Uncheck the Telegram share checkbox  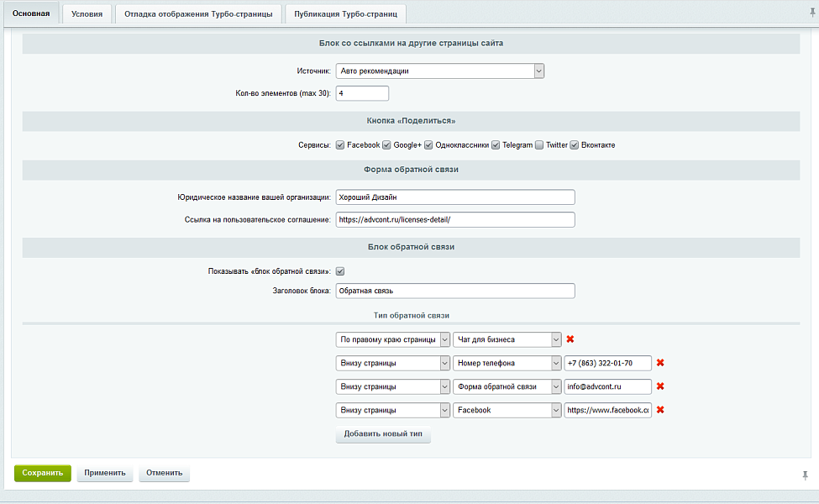coord(496,145)
